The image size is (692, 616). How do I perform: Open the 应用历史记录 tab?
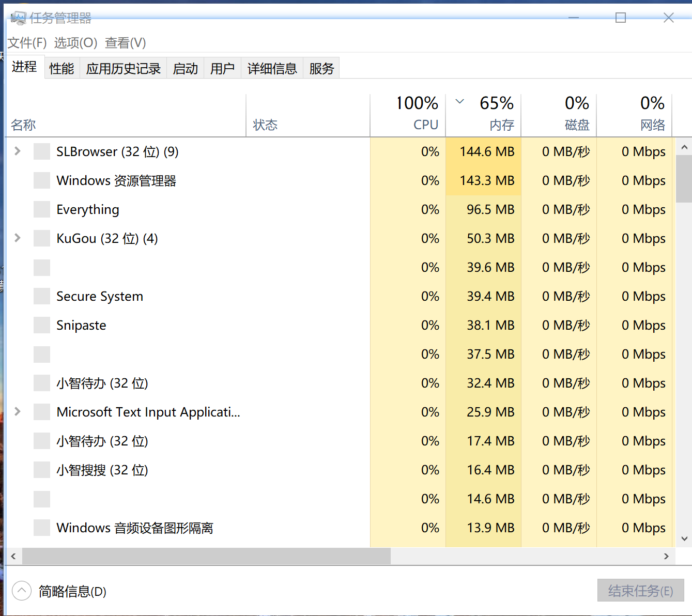124,68
